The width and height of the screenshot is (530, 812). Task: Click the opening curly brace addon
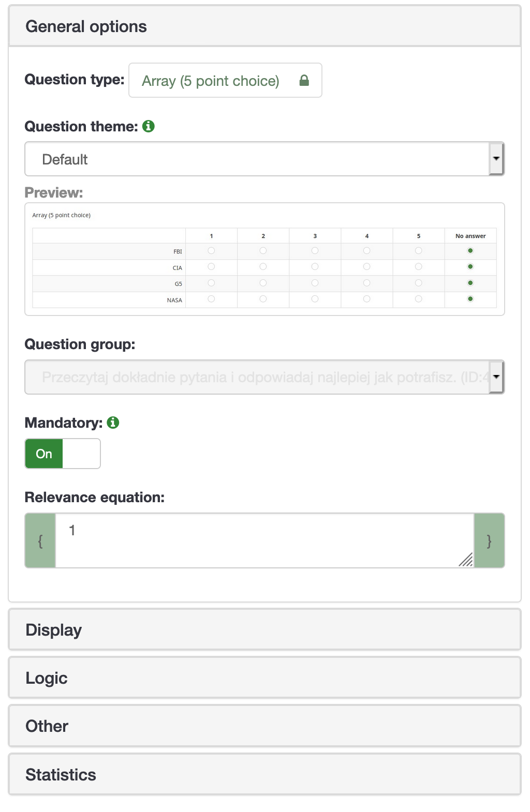pos(40,540)
